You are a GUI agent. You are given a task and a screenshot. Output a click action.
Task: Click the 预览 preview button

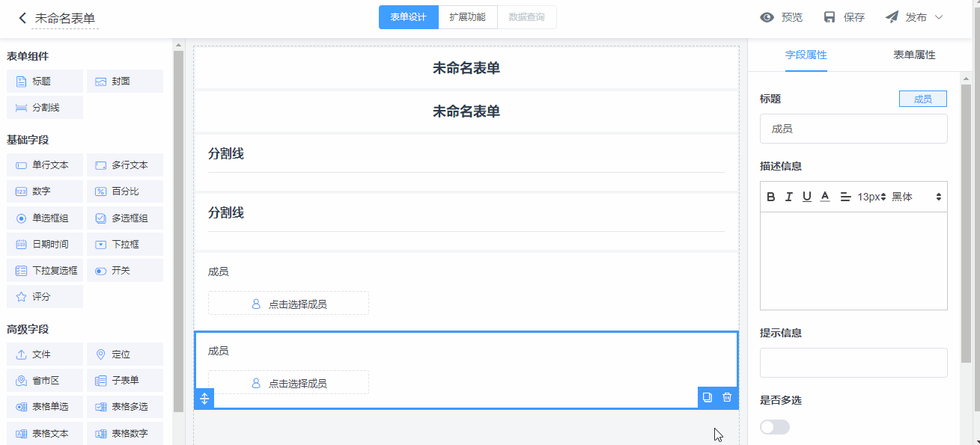point(781,17)
